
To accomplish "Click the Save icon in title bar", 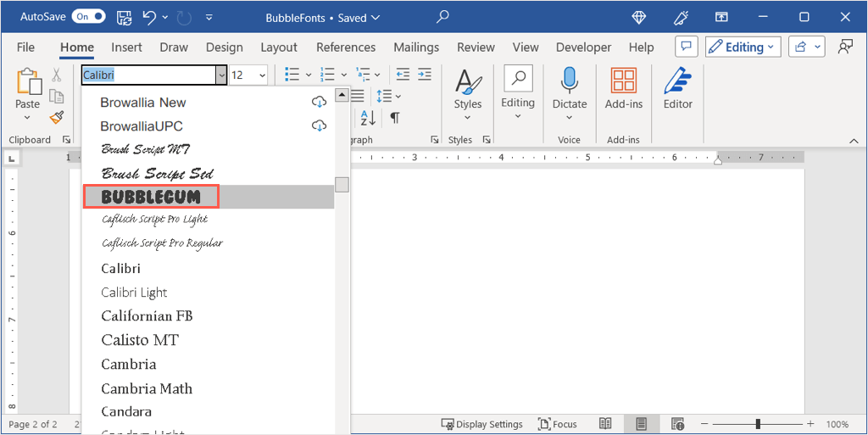I will (x=124, y=17).
